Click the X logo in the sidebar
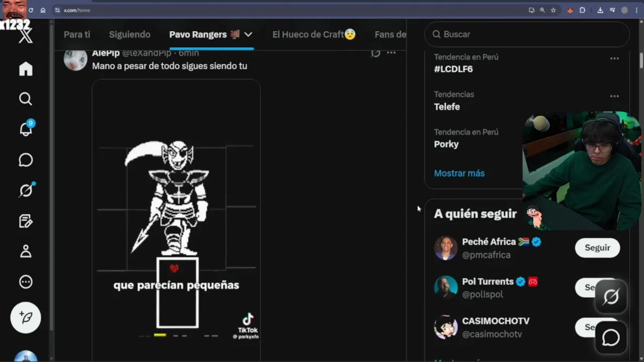Image resolution: width=644 pixels, height=362 pixels. coord(26,35)
